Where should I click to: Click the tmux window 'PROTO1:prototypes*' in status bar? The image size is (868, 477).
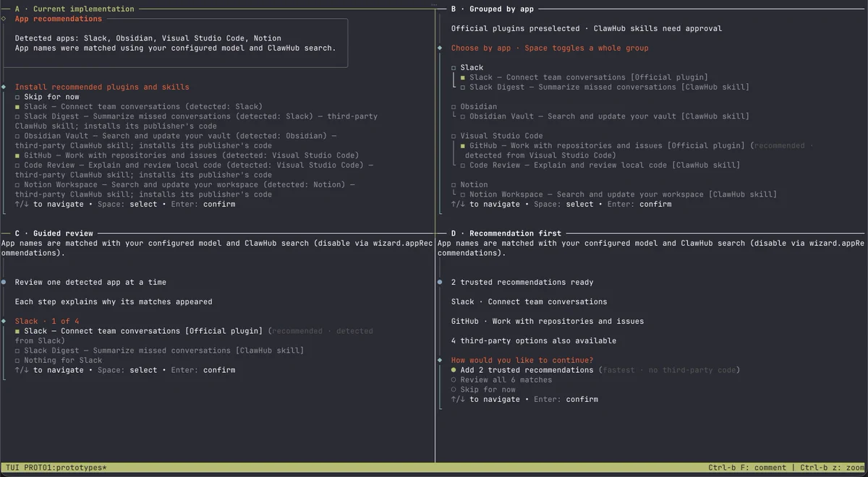click(x=65, y=468)
